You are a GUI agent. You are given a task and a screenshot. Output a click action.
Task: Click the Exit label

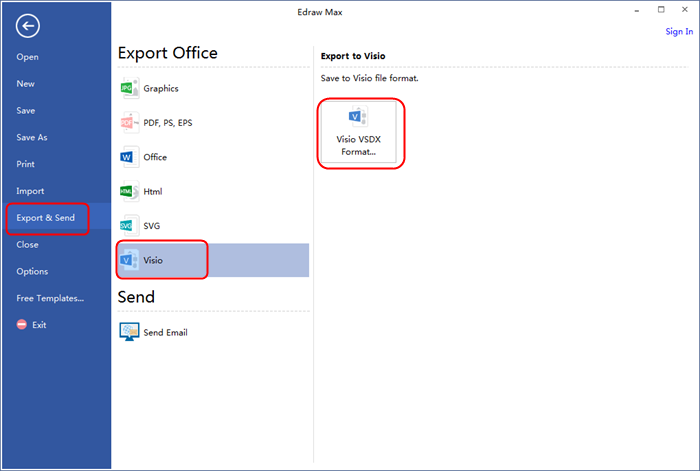coord(39,325)
